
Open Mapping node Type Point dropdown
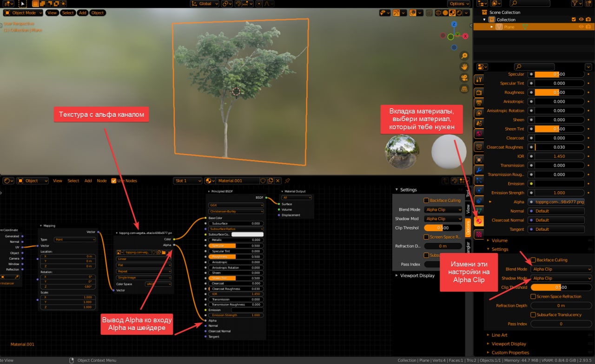pos(74,240)
